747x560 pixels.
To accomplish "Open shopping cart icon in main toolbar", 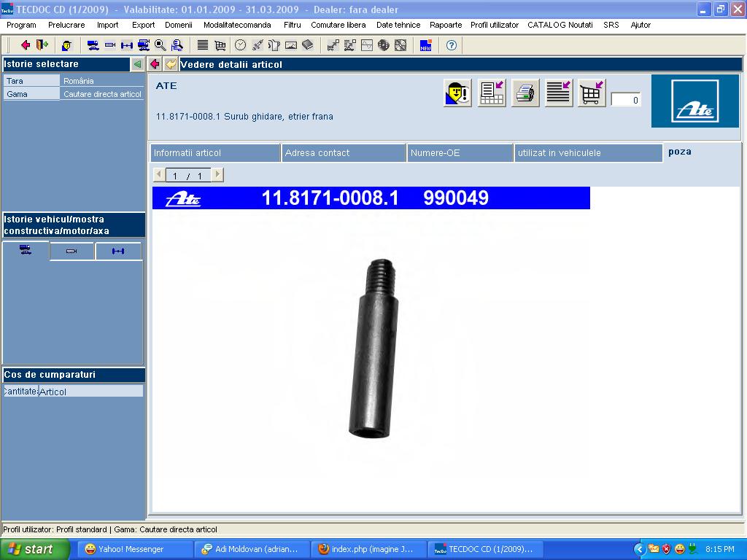I will click(x=220, y=45).
